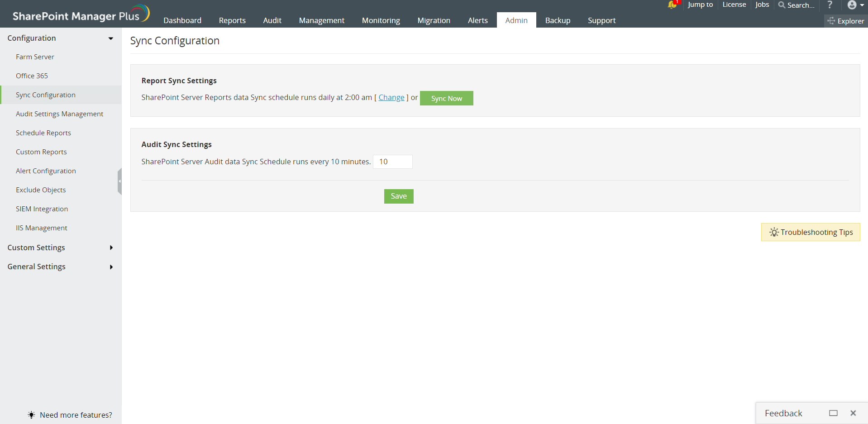Switch to the Alerts tab
Viewport: 868px width, 424px height.
pos(478,20)
